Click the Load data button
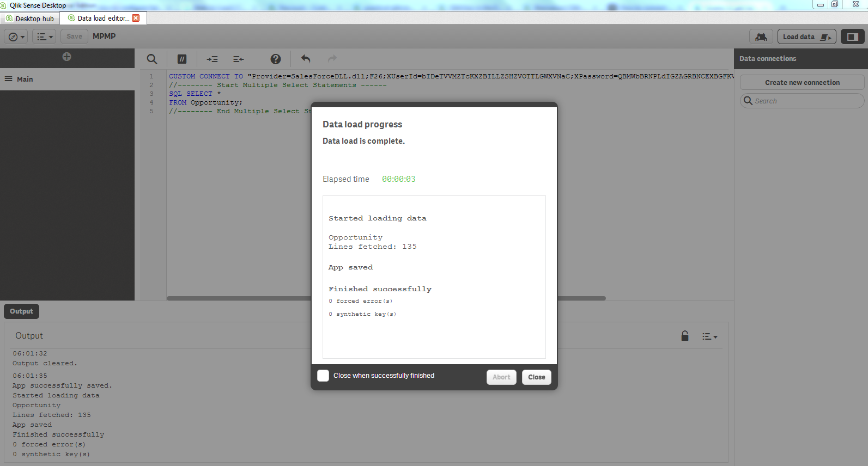Image resolution: width=868 pixels, height=466 pixels. click(x=806, y=37)
